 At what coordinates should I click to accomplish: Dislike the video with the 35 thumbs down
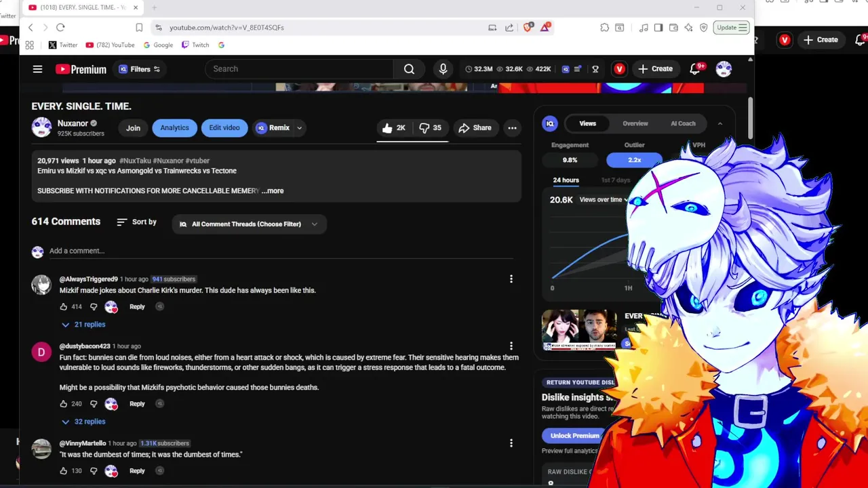coord(430,127)
